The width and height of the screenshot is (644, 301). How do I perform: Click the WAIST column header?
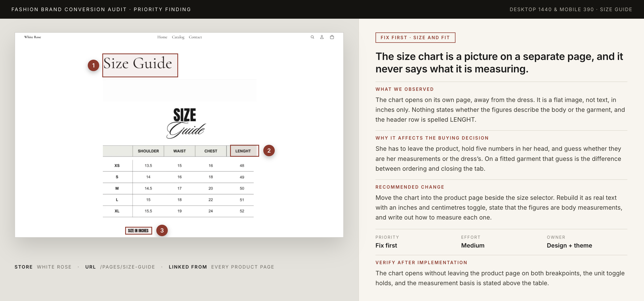[180, 151]
